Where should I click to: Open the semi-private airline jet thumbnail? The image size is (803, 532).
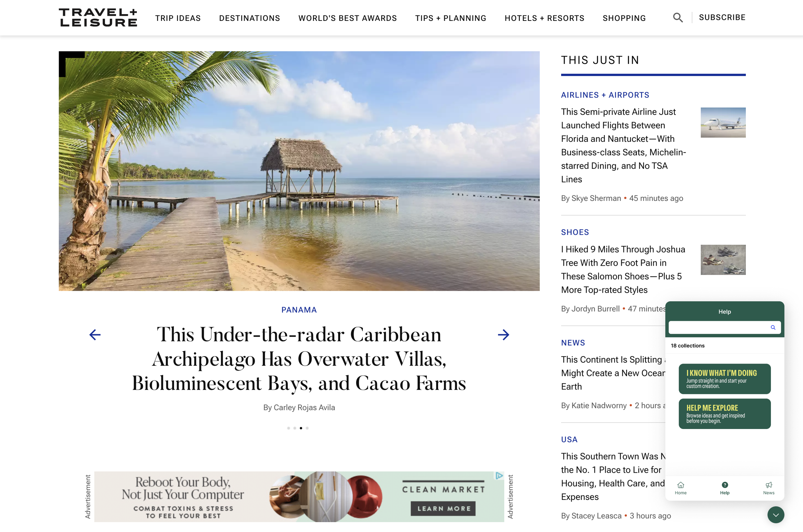click(x=723, y=123)
